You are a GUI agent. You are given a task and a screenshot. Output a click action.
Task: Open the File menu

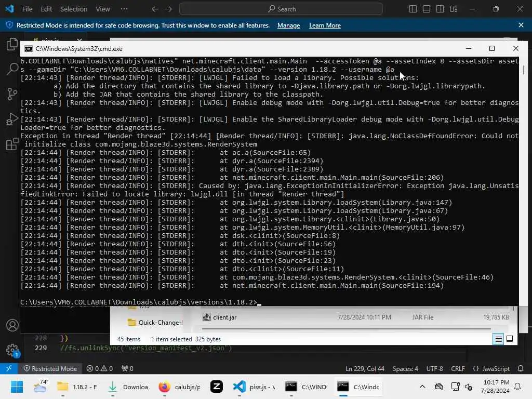tap(27, 9)
